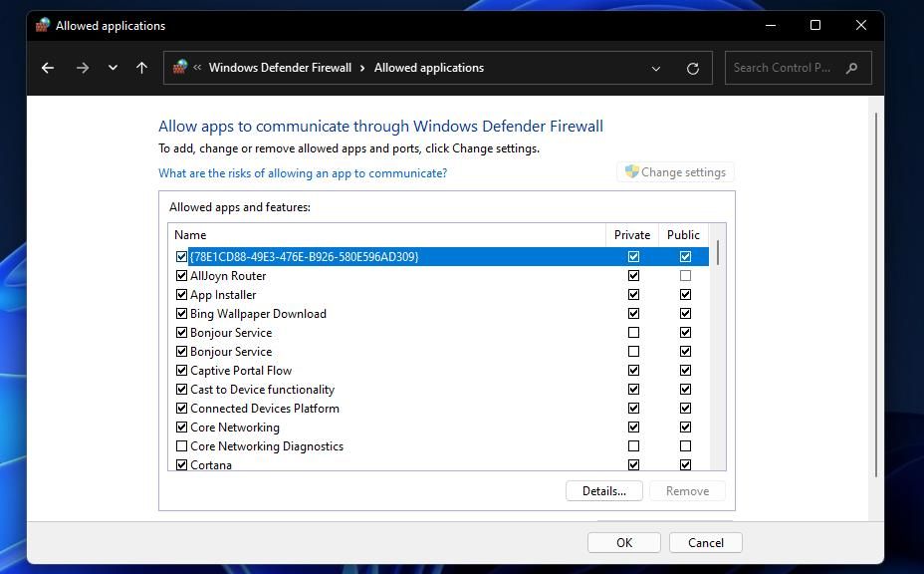
Task: Click the firewall icon in title bar
Action: click(x=43, y=25)
